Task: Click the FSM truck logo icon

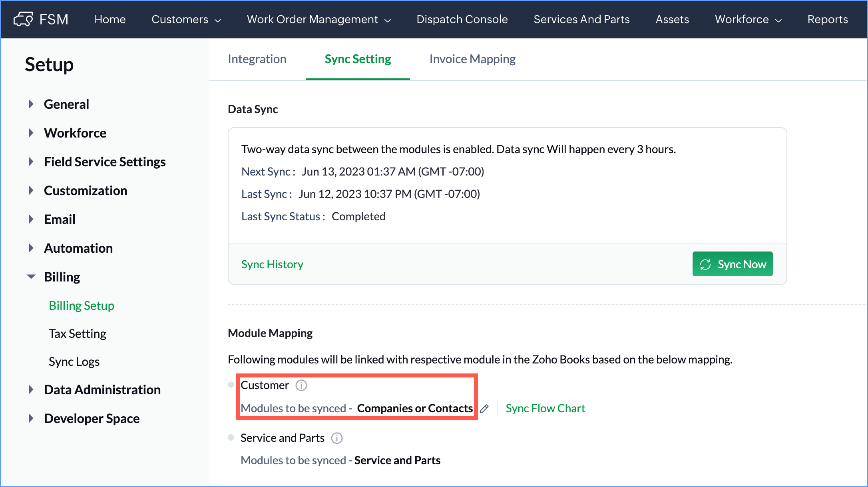Action: (23, 19)
